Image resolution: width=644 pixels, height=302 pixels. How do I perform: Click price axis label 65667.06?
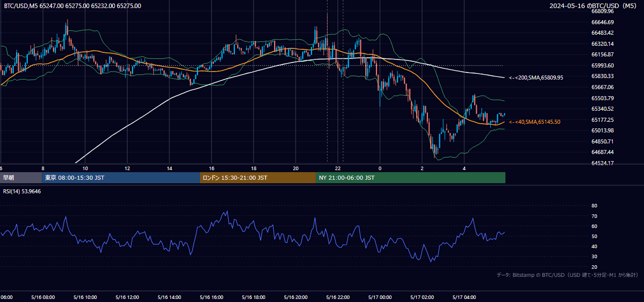tap(602, 87)
